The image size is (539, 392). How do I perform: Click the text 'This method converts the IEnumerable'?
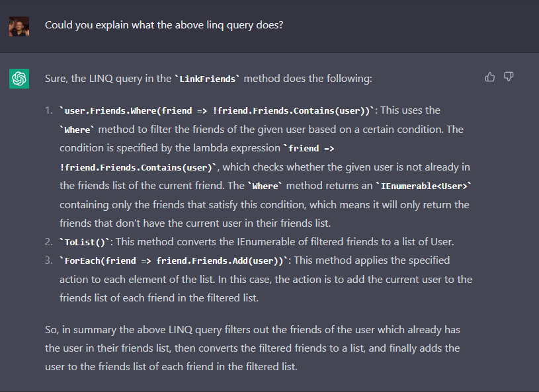click(x=206, y=242)
